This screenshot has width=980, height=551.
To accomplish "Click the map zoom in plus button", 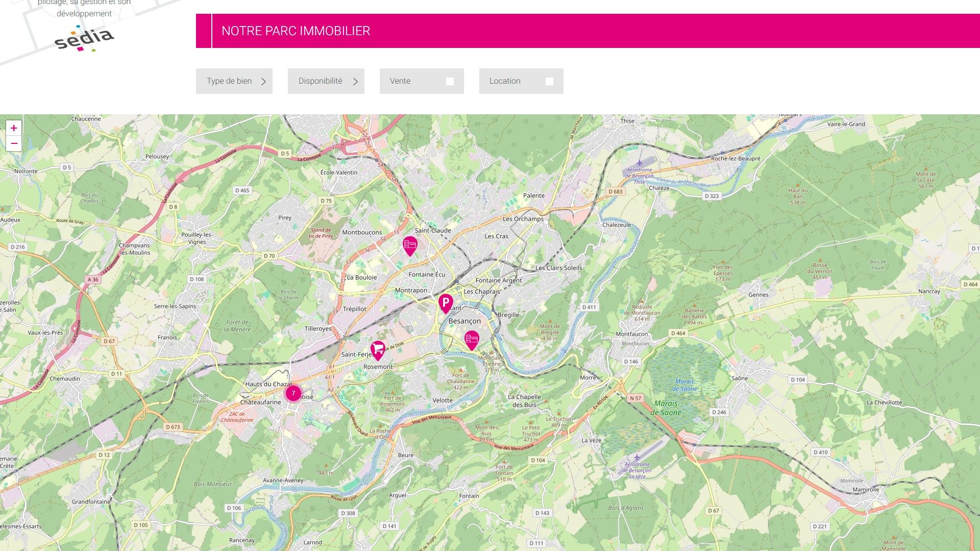I will (14, 128).
